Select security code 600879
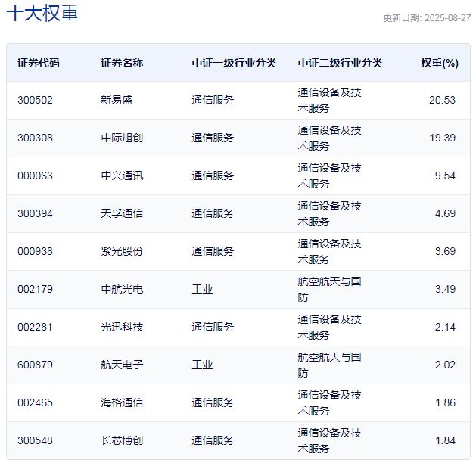This screenshot has width=476, height=463. tap(36, 365)
